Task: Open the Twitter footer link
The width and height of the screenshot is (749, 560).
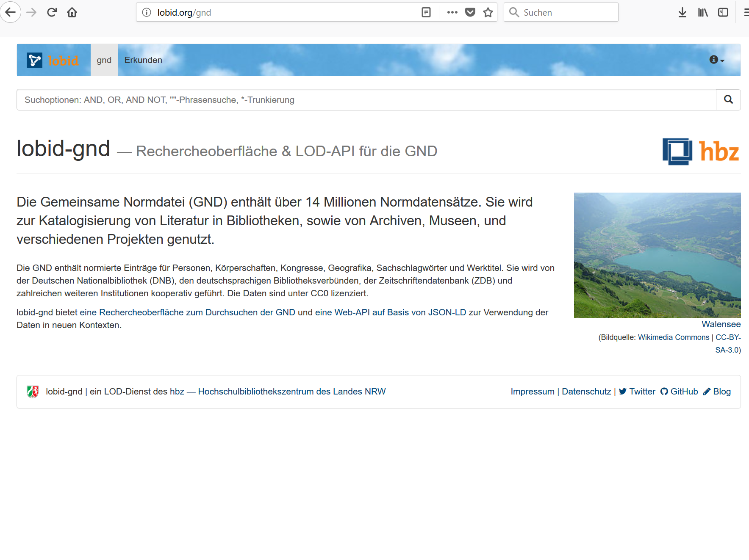Action: click(x=637, y=392)
